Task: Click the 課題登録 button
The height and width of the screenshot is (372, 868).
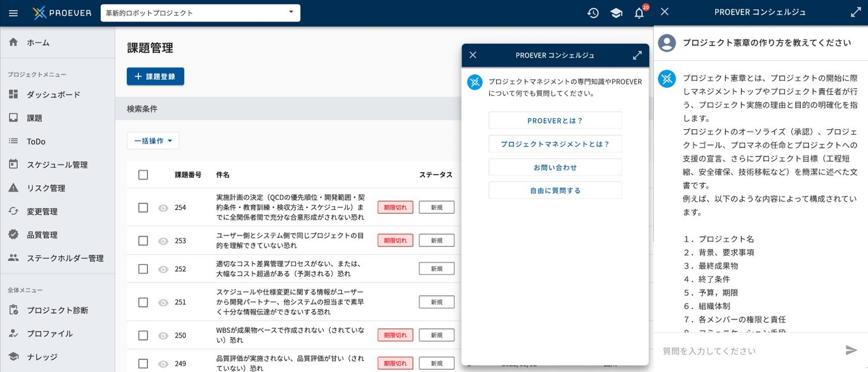Action: pos(155,76)
